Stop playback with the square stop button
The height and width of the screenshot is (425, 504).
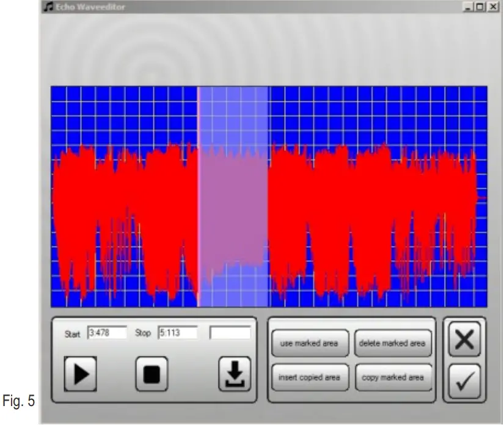(x=152, y=374)
